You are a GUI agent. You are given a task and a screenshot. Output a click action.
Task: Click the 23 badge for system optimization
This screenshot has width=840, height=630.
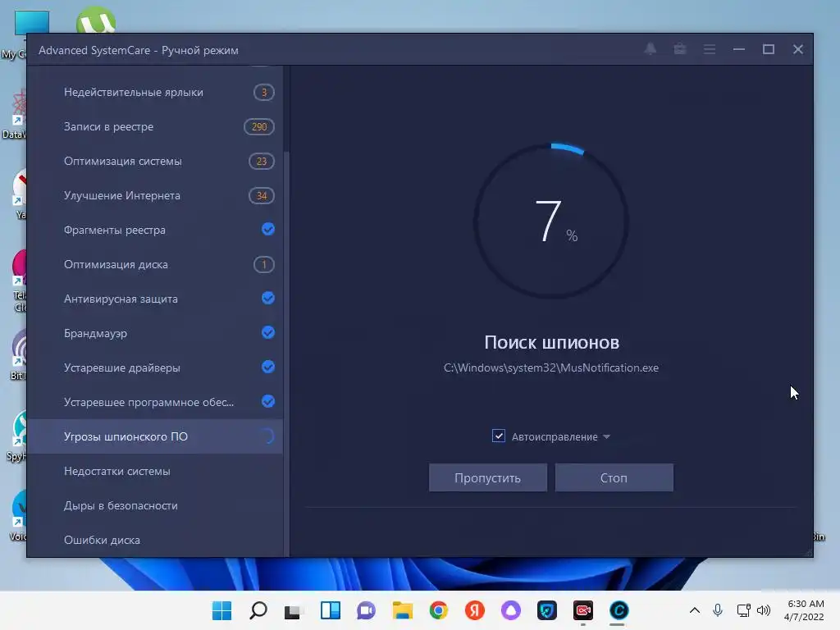tap(262, 162)
